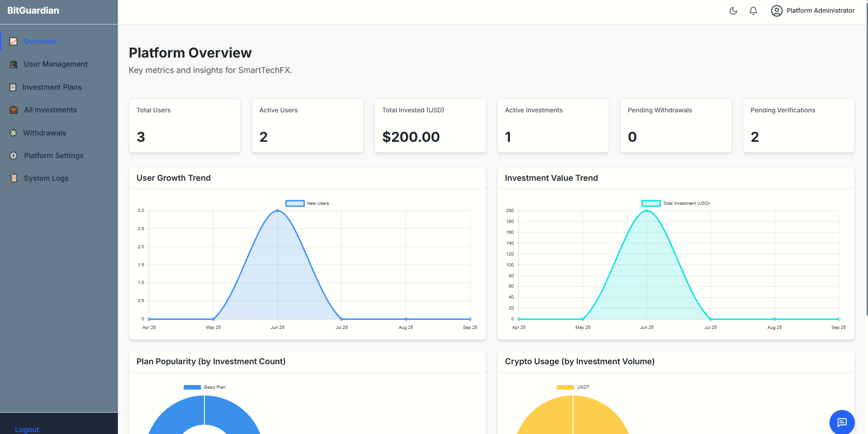Open the Pending Verifications stat card

tap(798, 125)
